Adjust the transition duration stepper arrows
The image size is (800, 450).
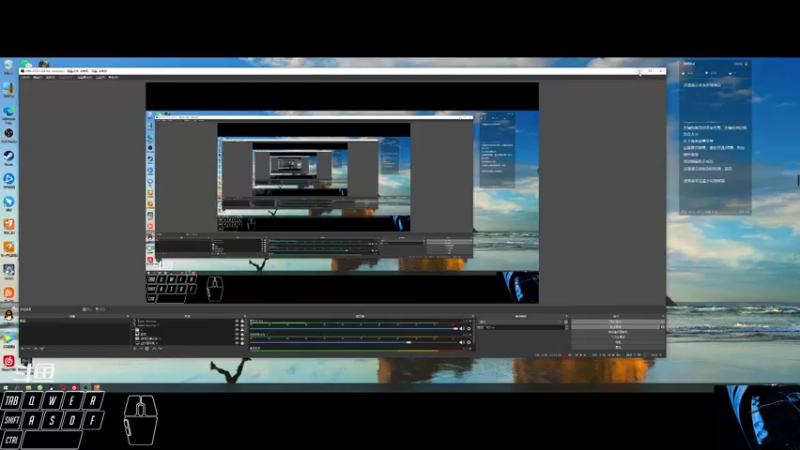click(566, 328)
